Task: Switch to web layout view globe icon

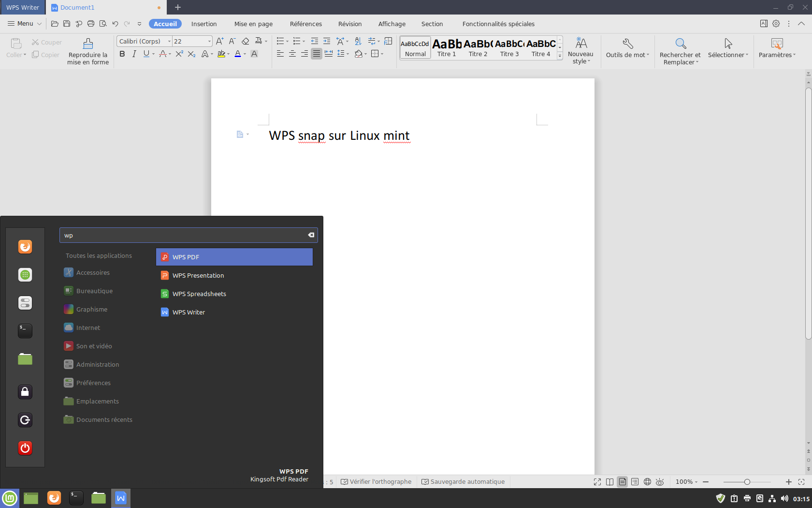Action: 647,482
